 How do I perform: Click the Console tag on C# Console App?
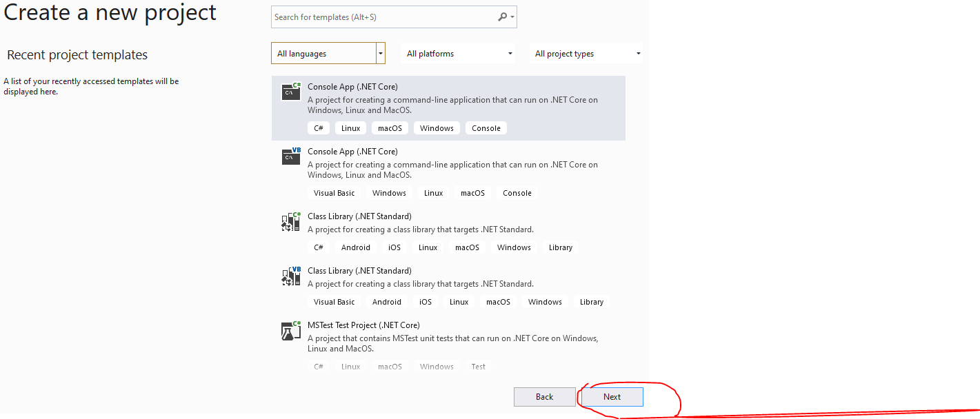click(x=486, y=128)
